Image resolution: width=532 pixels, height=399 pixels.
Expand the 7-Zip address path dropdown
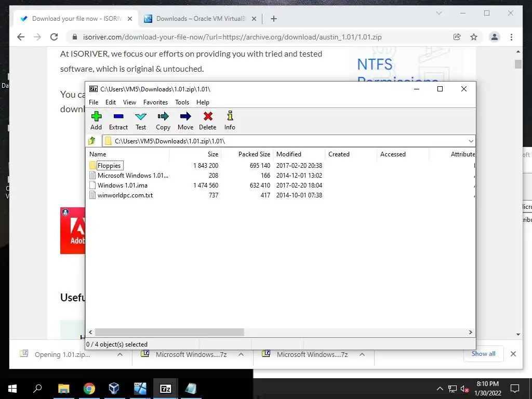pyautogui.click(x=471, y=141)
